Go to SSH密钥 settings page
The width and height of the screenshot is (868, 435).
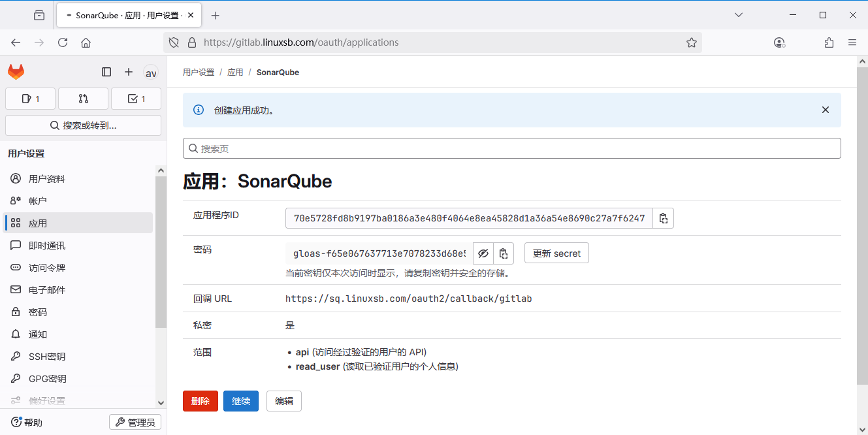(x=47, y=357)
